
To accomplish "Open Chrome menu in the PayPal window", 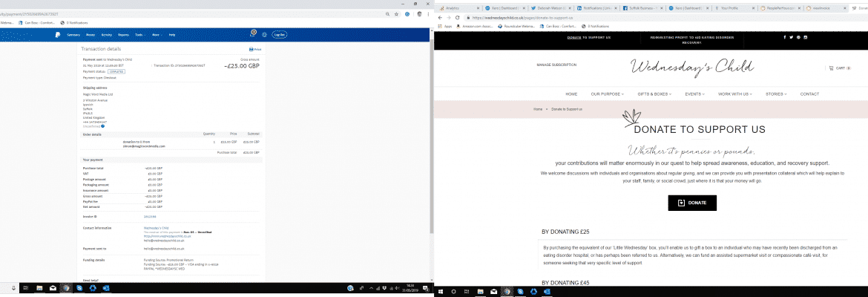I will [427, 14].
